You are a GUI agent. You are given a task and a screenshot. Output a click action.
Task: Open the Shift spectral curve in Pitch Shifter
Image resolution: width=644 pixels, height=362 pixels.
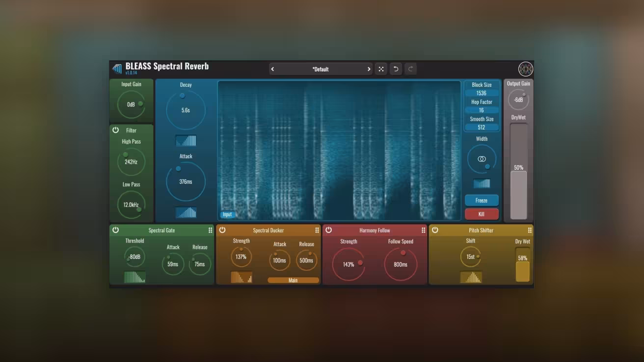471,277
